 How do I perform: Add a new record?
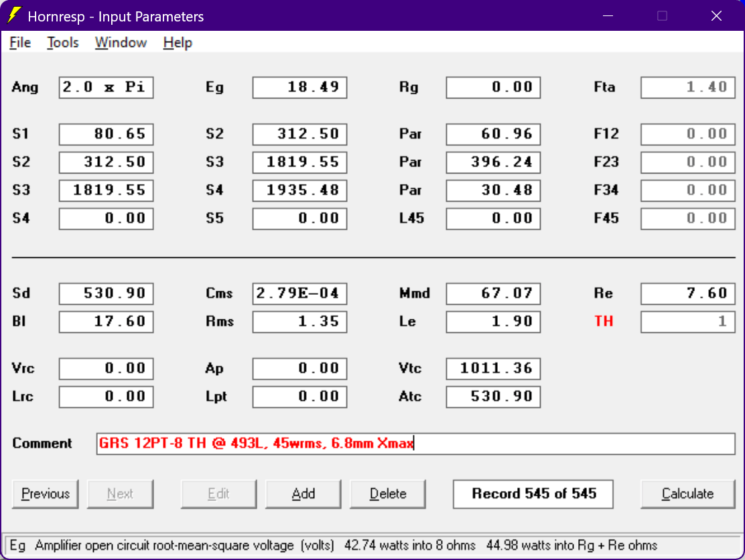(x=303, y=494)
